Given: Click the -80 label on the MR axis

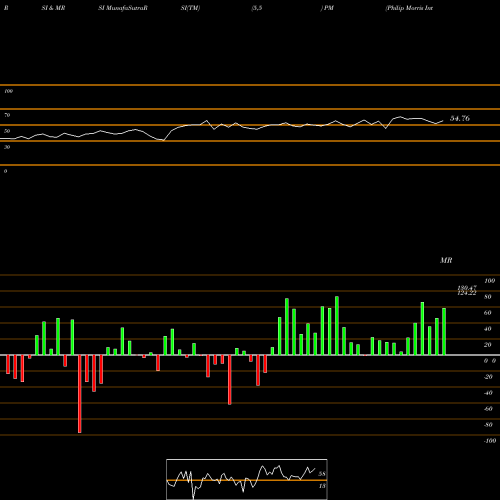Looking at the screenshot, I should [x=488, y=425].
